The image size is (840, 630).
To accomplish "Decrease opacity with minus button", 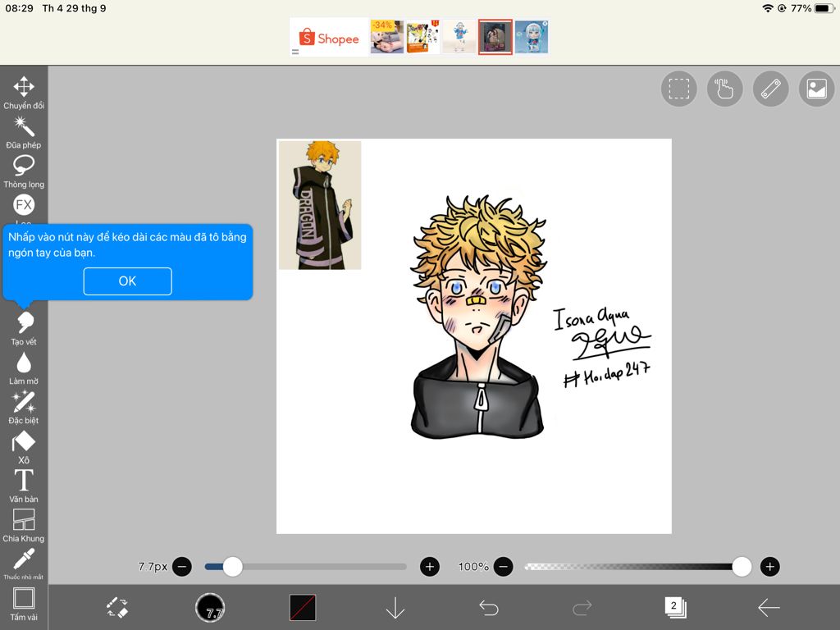I will (x=503, y=567).
